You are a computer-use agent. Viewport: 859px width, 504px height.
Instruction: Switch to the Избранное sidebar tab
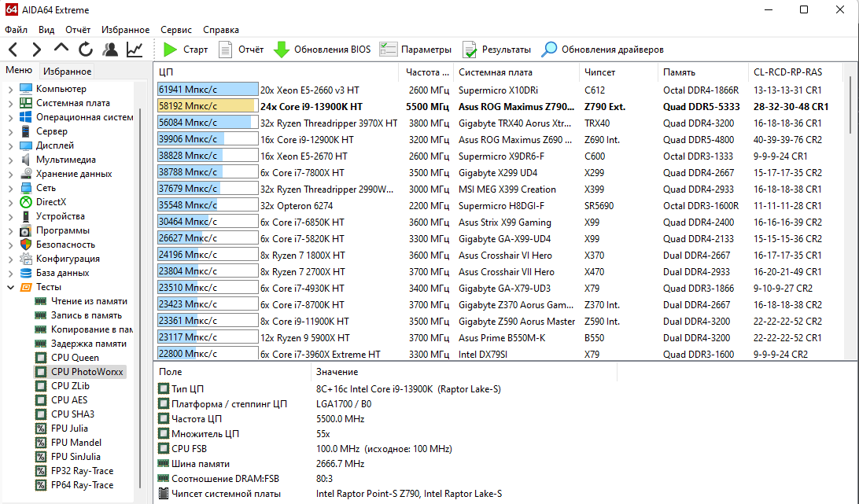[x=68, y=72]
